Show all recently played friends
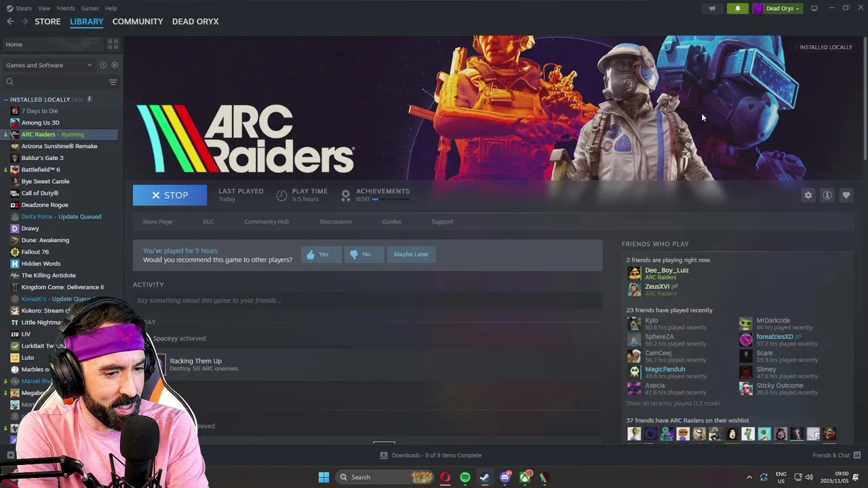868x488 pixels. [x=673, y=403]
